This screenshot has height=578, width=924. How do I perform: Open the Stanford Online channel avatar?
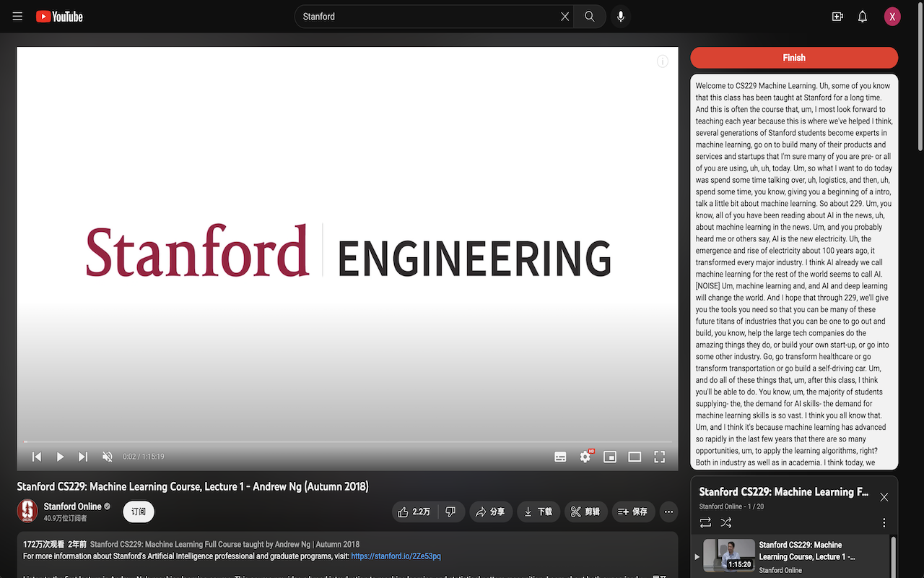tap(27, 511)
